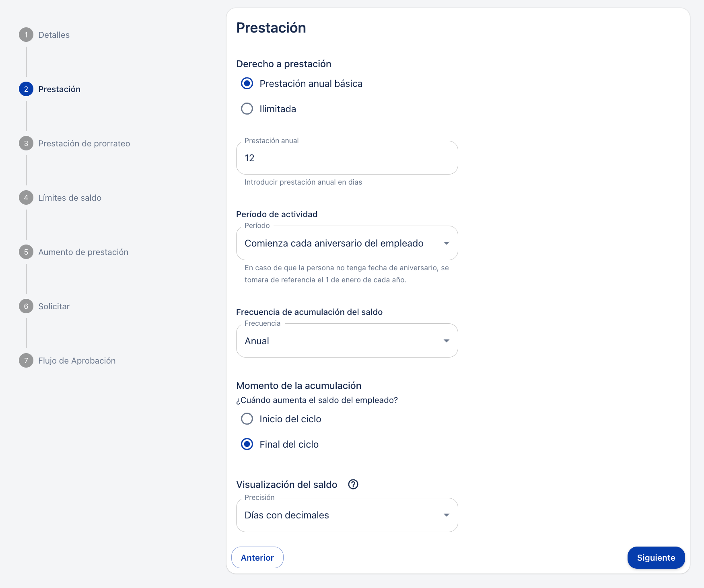The height and width of the screenshot is (588, 704).
Task: Select Prestación anual básica radio option
Action: pyautogui.click(x=247, y=84)
